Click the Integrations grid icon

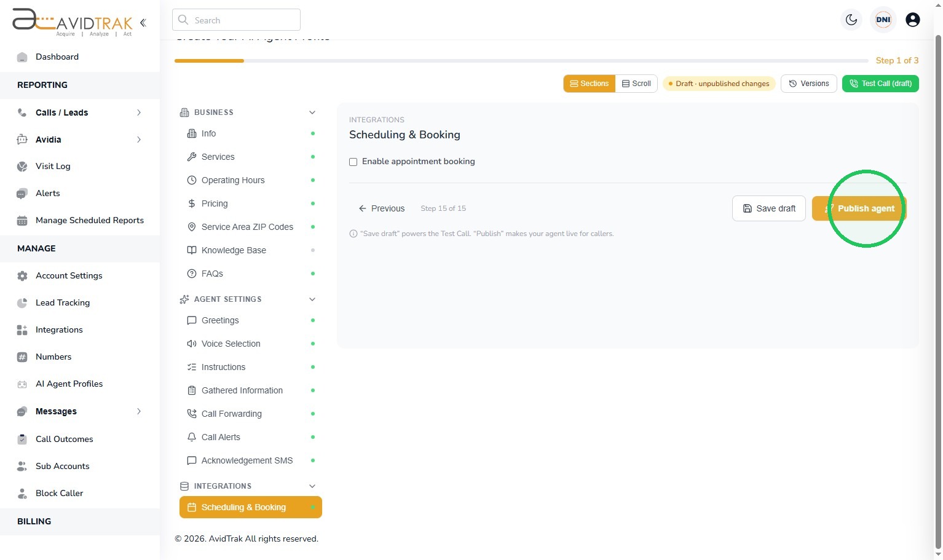pyautogui.click(x=22, y=330)
